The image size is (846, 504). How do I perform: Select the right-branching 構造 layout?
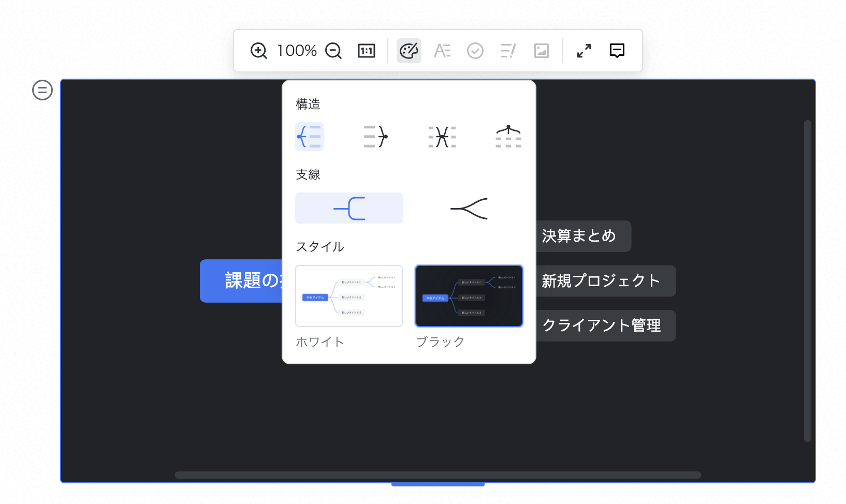(375, 137)
